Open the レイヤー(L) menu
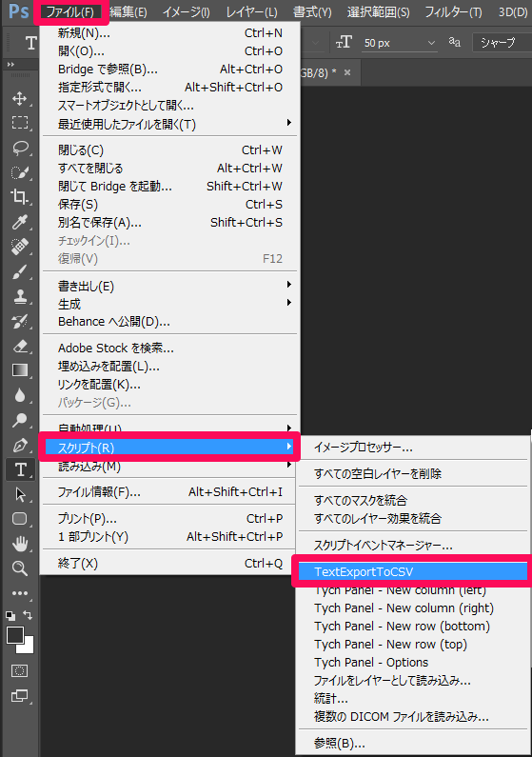The image size is (532, 757). coord(252,11)
